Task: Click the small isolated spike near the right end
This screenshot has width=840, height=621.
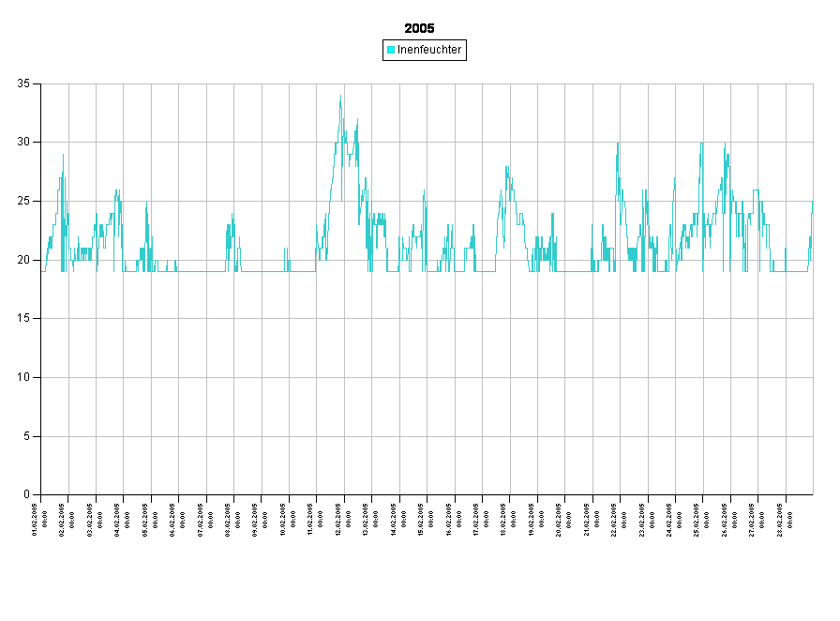Action: (786, 250)
